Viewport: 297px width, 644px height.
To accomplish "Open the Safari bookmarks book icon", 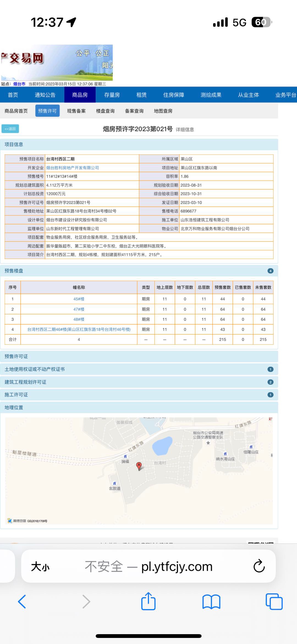I will pyautogui.click(x=211, y=602).
